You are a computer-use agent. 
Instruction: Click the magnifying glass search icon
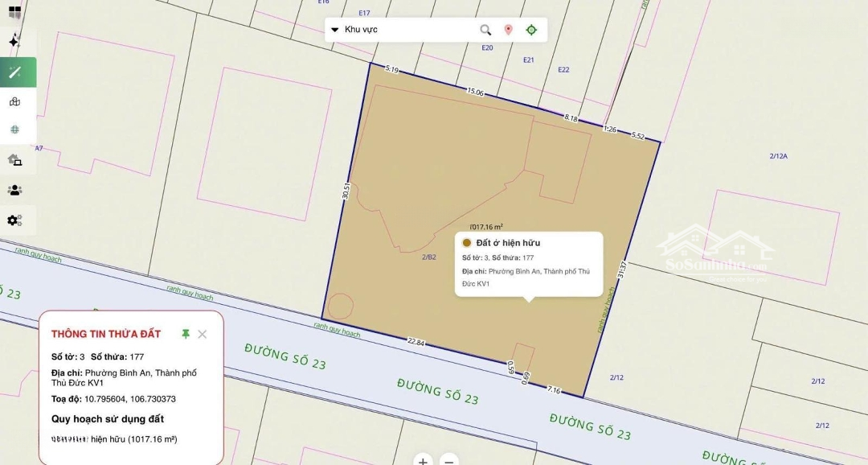[x=485, y=30]
